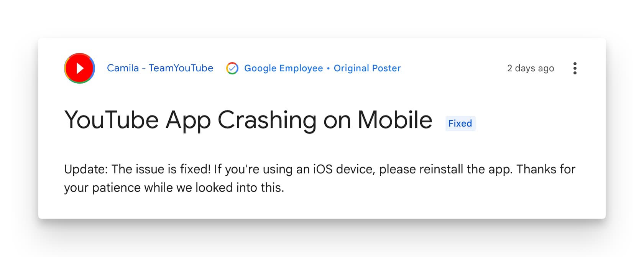
Task: Open the "YouTube App Crashing on Mobile" title
Action: (248, 120)
